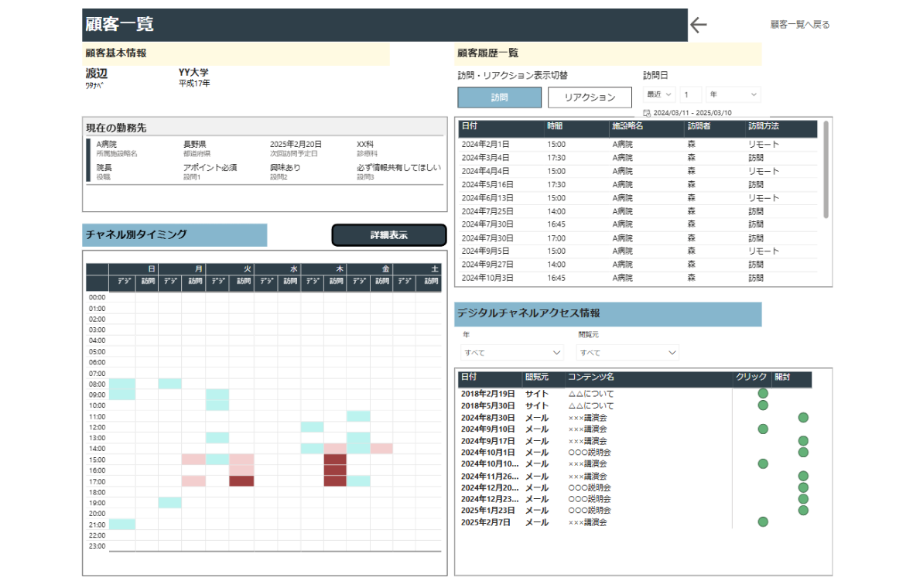This screenshot has width=913, height=588.
Task: Sort visit table by 訪問者 header
Action: (x=699, y=126)
